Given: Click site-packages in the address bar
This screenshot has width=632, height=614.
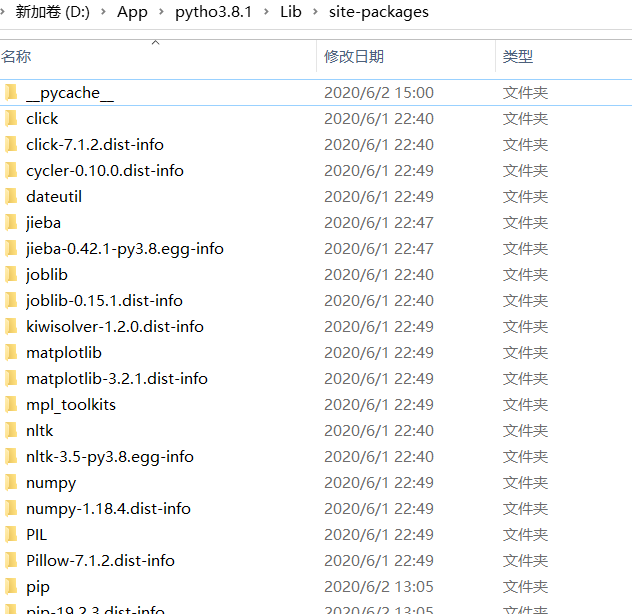Looking at the screenshot, I should pos(379,12).
